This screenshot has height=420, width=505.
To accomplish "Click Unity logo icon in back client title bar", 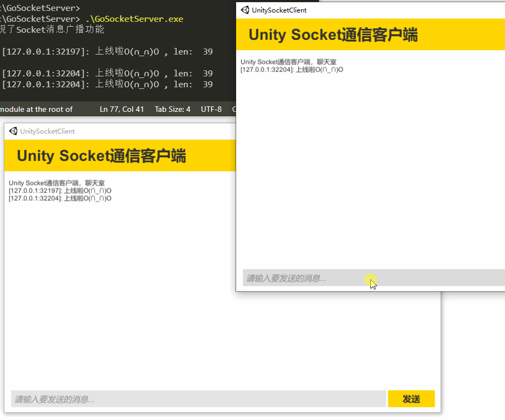I will (x=13, y=131).
